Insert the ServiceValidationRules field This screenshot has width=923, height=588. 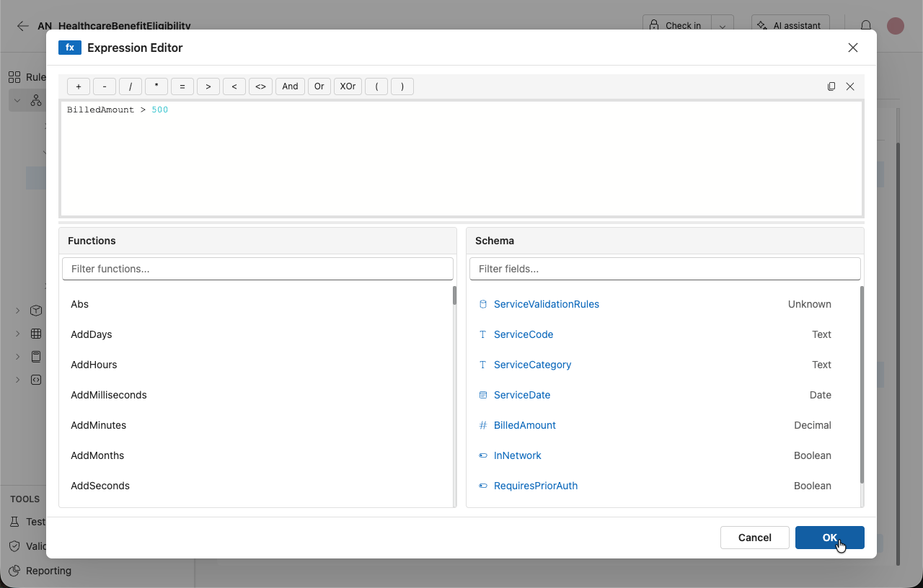(547, 304)
